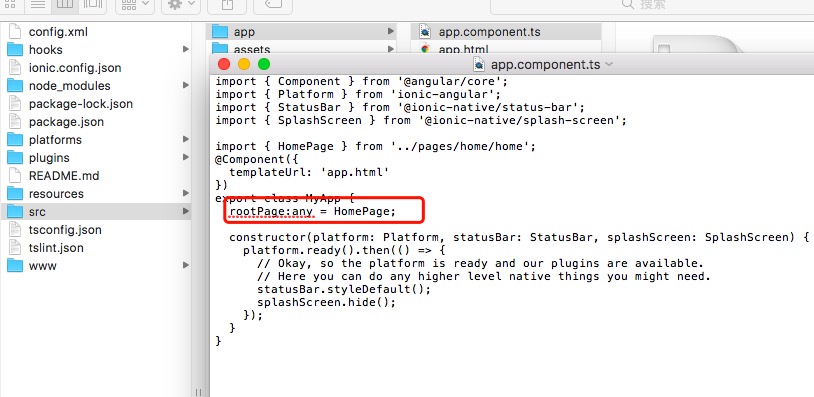Click the file icon next to README.md
This screenshot has height=397, width=814.
coord(16,176)
